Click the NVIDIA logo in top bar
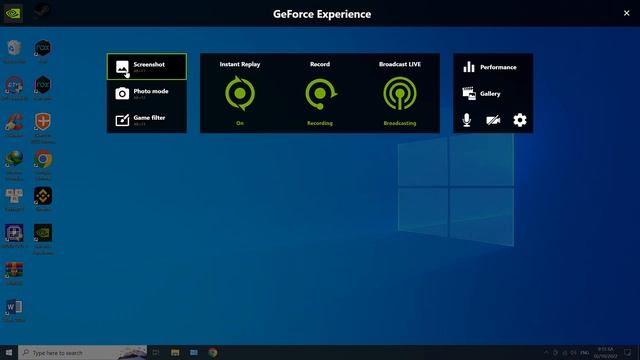The image size is (640, 360). 13,13
